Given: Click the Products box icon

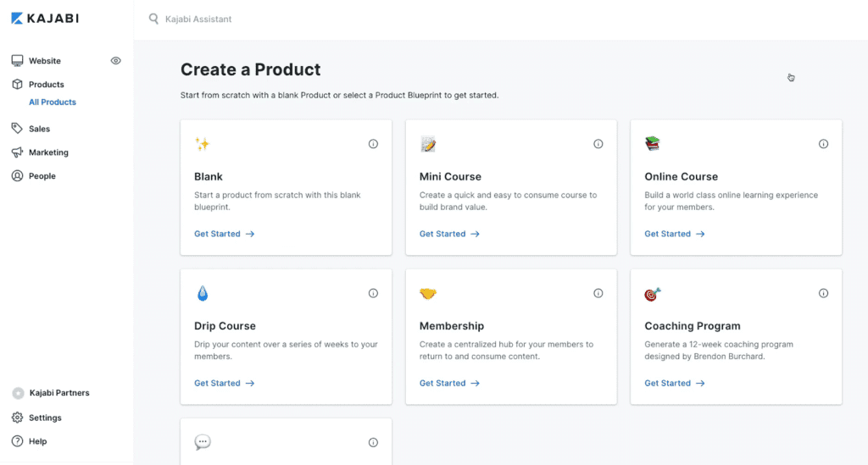Looking at the screenshot, I should tap(17, 84).
